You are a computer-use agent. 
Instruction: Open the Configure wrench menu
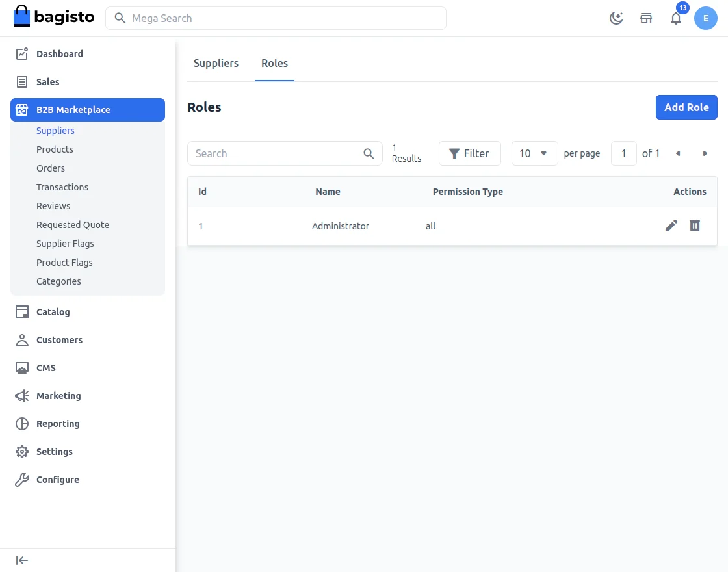(57, 480)
